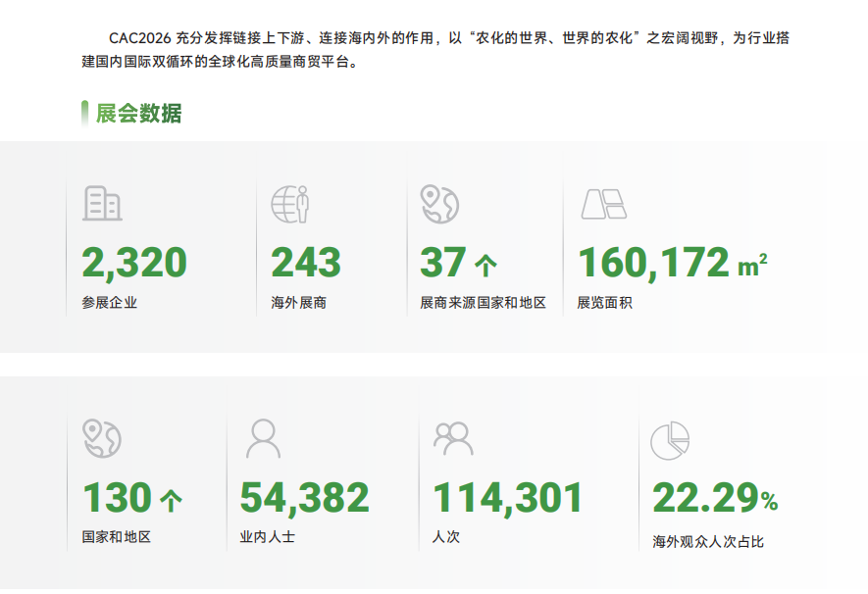
Task: Click the two-people icon above 114,301
Action: point(453,438)
